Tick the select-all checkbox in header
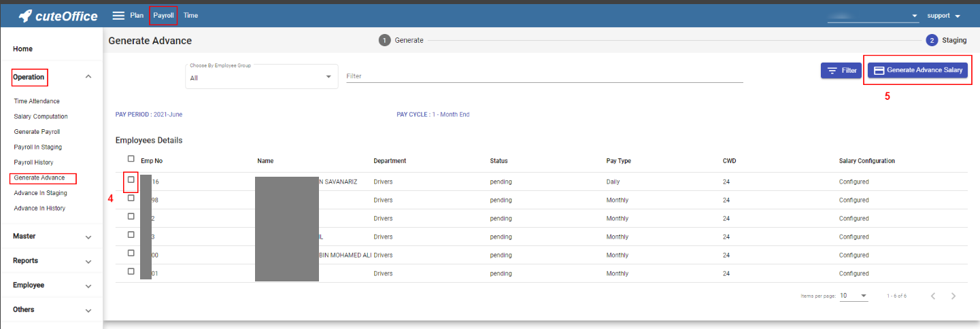Image resolution: width=980 pixels, height=329 pixels. (131, 159)
